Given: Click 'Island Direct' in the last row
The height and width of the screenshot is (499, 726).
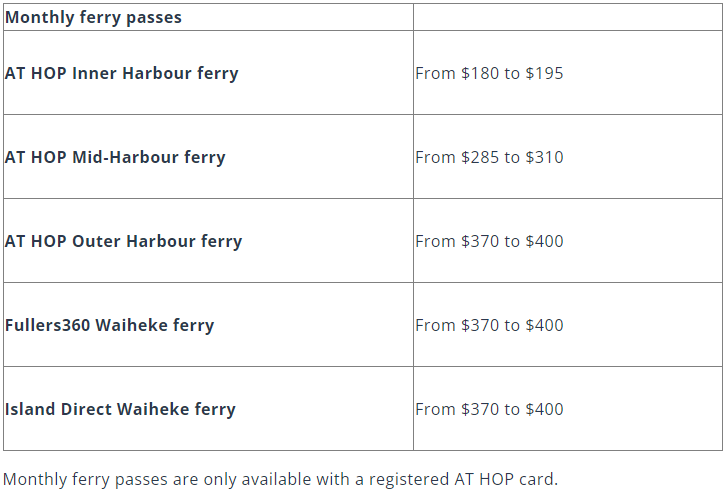Looking at the screenshot, I should click(58, 409).
